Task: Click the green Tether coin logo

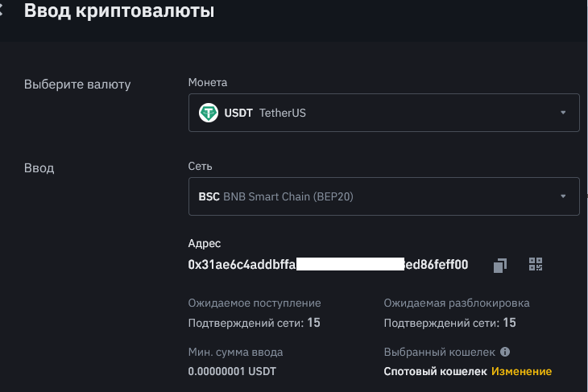Action: point(209,113)
